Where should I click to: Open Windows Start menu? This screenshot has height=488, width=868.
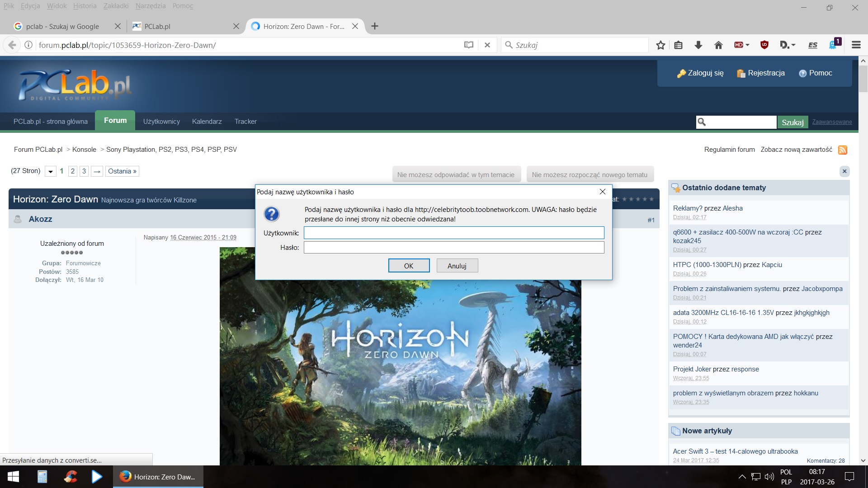click(x=13, y=477)
